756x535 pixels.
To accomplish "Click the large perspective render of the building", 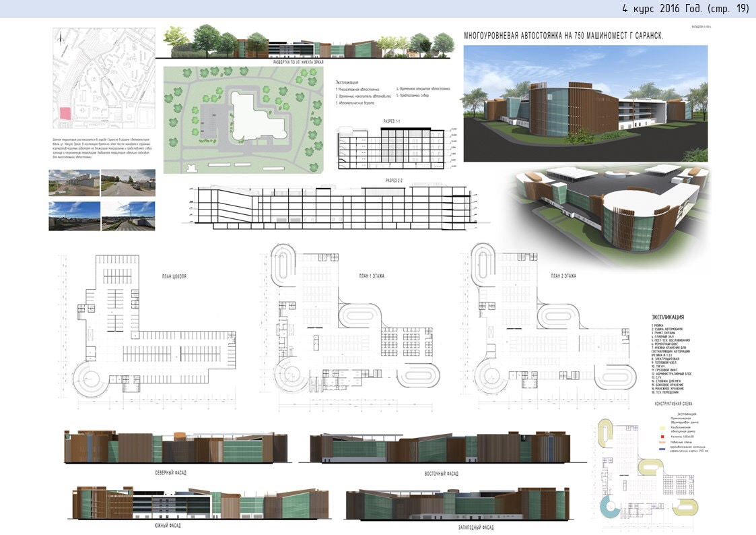I will tap(585, 103).
